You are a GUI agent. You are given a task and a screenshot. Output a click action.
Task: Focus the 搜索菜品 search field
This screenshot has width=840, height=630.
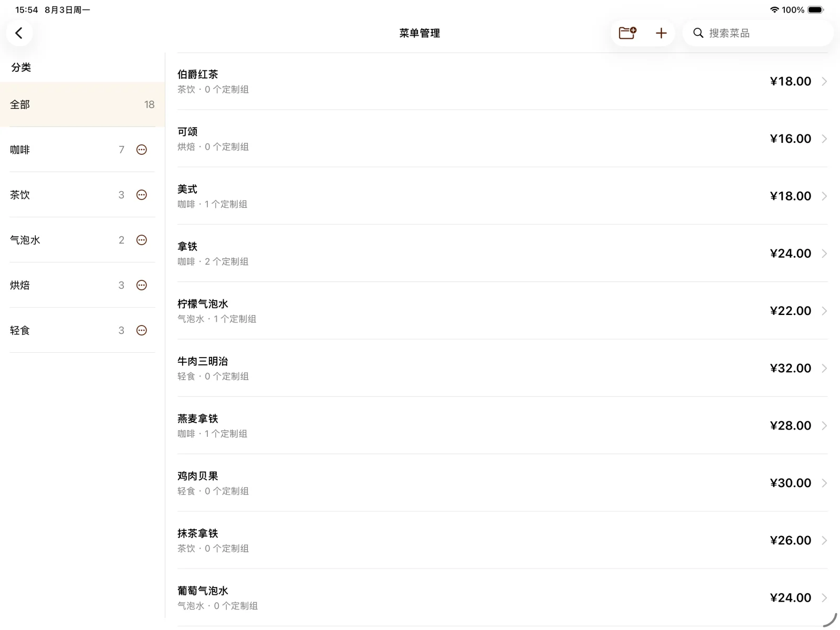[x=758, y=33]
